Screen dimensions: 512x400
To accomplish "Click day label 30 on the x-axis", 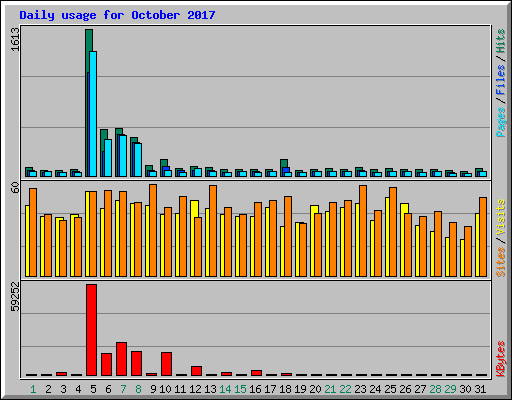I will [465, 389].
